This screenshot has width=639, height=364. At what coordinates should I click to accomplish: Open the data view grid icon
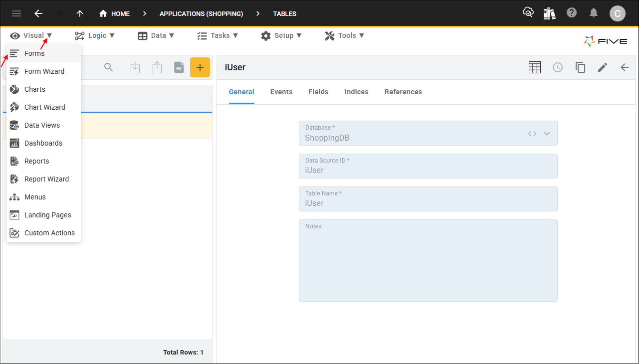click(534, 67)
